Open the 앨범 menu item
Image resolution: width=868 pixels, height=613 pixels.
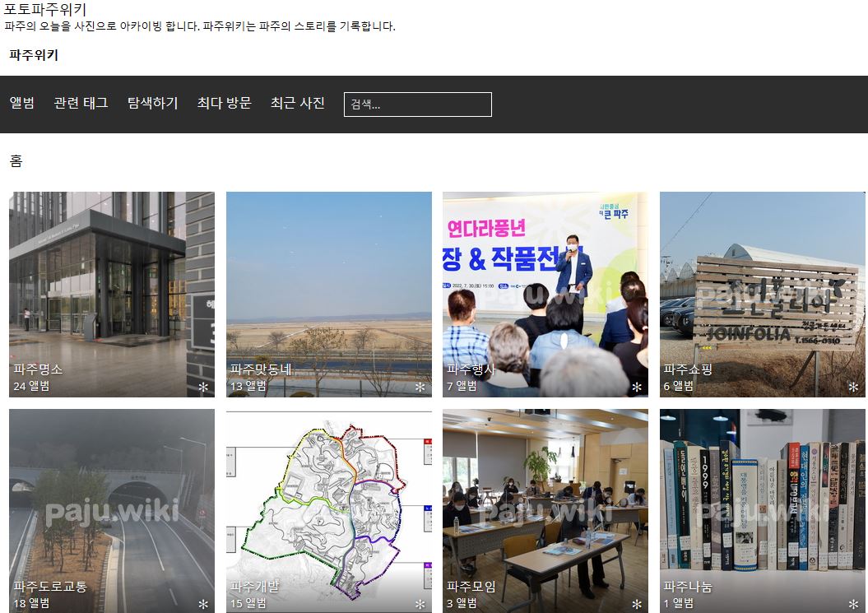[x=22, y=104]
